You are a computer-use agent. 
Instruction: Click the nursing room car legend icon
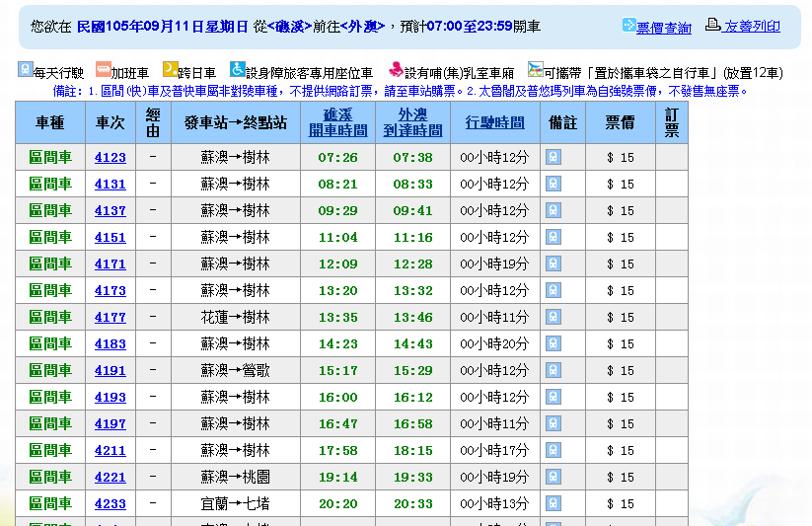[x=397, y=69]
